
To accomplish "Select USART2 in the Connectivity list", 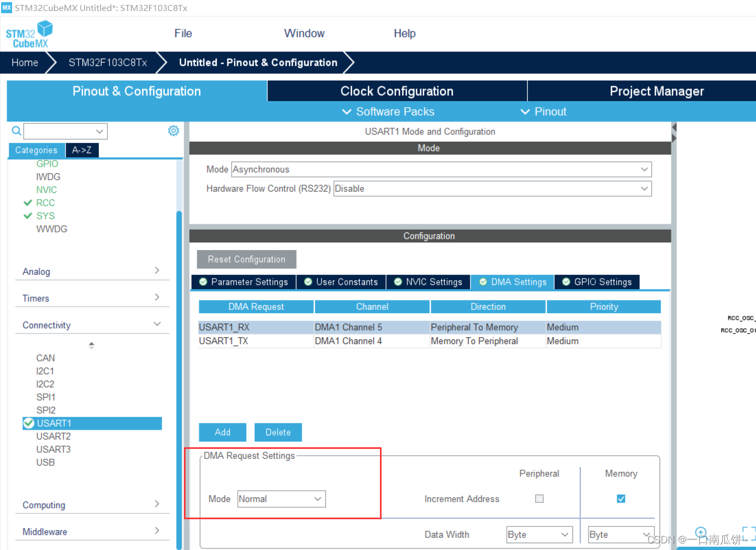I will (x=53, y=436).
